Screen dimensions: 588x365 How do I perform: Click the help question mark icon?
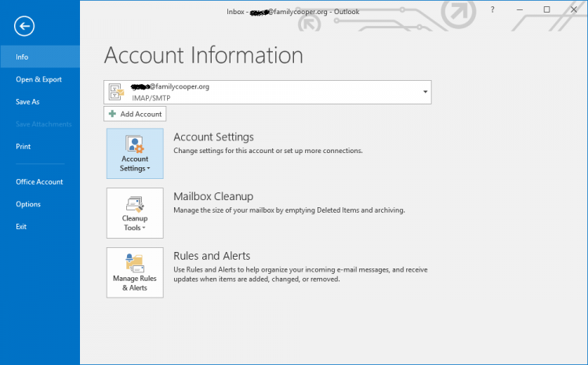[x=492, y=9]
